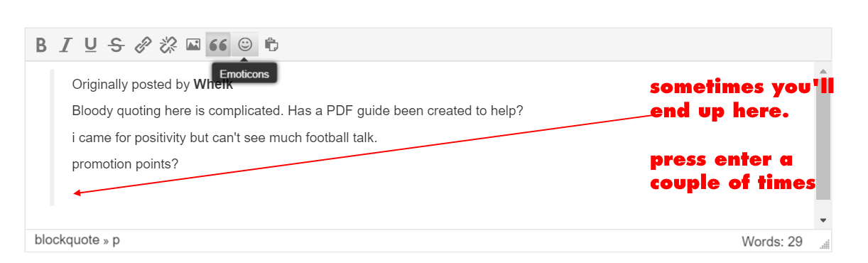The image size is (868, 263).
Task: Click on the 'promotion points?' text line
Action: coord(125,164)
